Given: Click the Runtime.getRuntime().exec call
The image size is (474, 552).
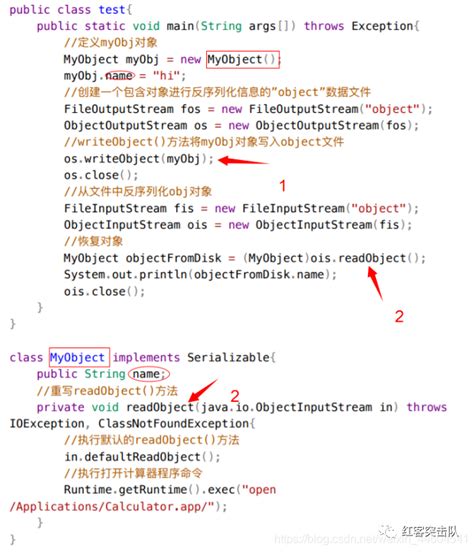Looking at the screenshot, I should [x=149, y=490].
